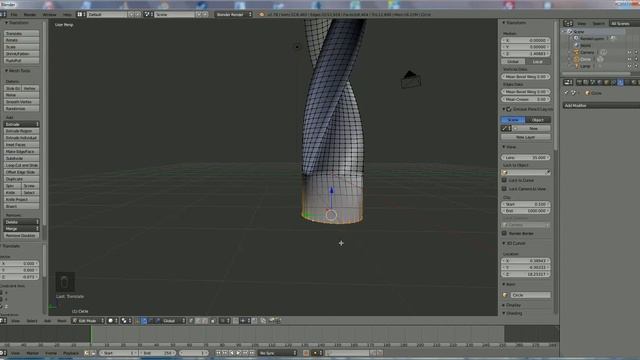Viewport: 640px width, 360px height.
Task: Adjust the Clip Start value field
Action: (526, 204)
